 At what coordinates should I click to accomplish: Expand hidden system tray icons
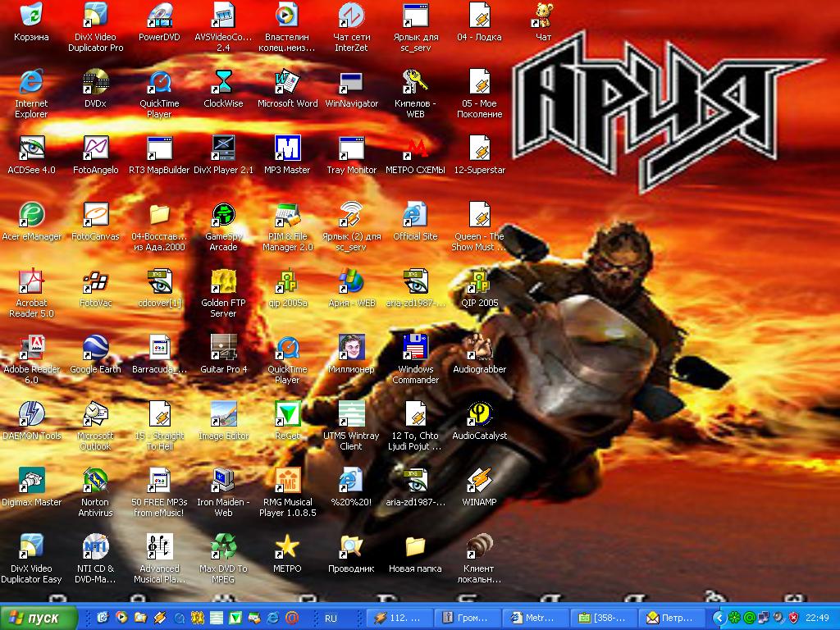click(719, 618)
